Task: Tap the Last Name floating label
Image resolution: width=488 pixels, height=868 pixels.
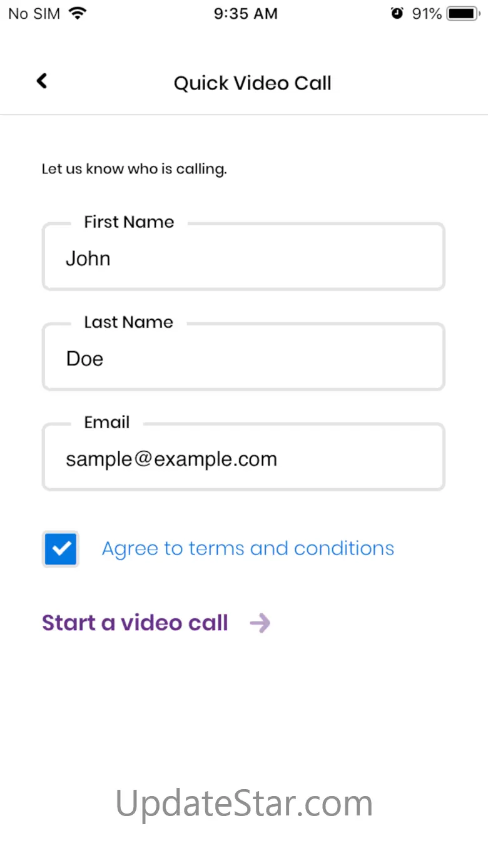Action: tap(128, 322)
